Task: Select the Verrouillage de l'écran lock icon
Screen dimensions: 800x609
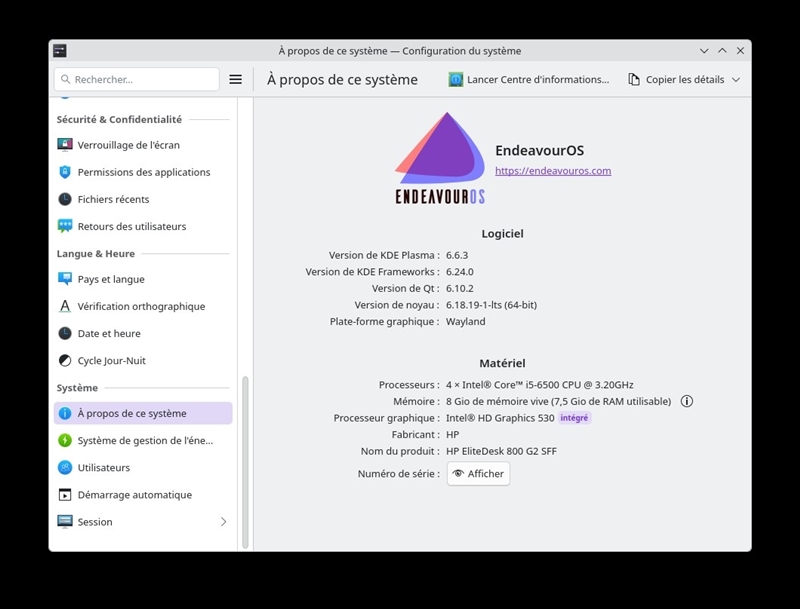Action: [x=66, y=145]
